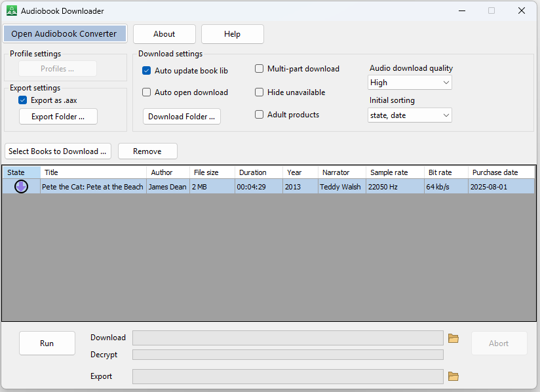Disable Auto update book lib checkbox

coord(147,71)
